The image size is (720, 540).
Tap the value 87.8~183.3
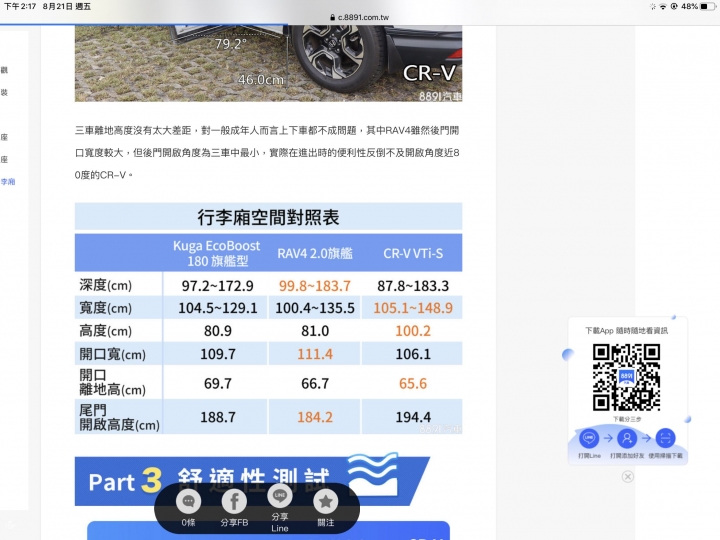click(x=413, y=286)
